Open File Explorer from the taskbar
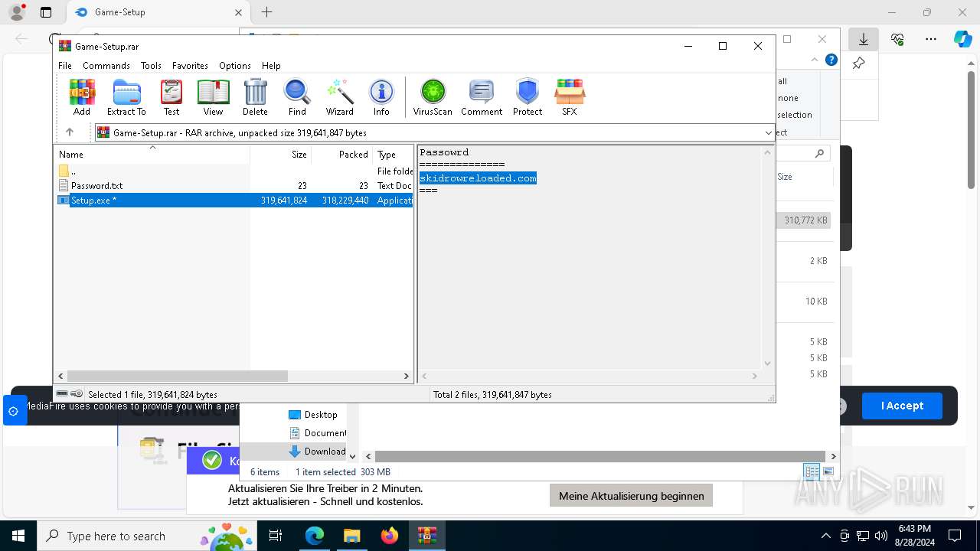This screenshot has width=980, height=551. [x=351, y=536]
